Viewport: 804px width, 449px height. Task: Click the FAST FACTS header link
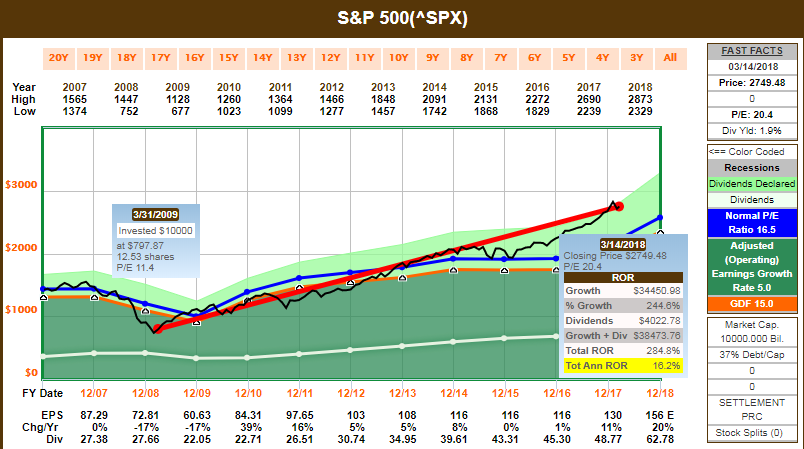(752, 51)
